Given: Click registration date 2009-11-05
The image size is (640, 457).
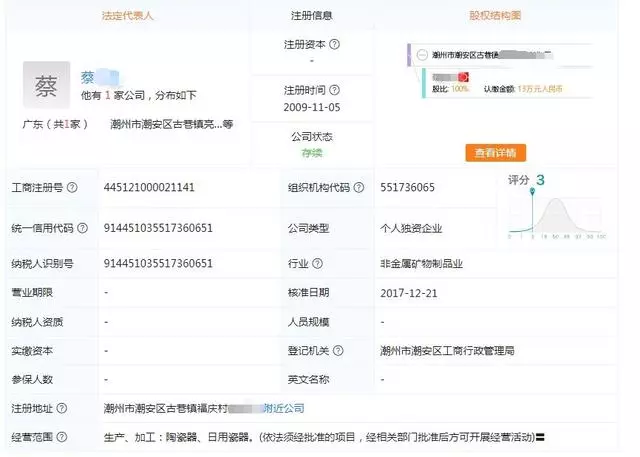Looking at the screenshot, I should (312, 107).
